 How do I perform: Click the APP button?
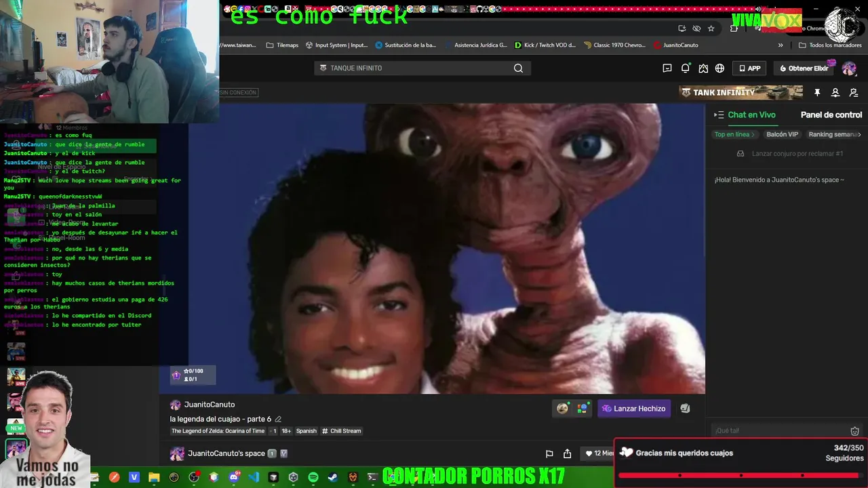click(749, 68)
